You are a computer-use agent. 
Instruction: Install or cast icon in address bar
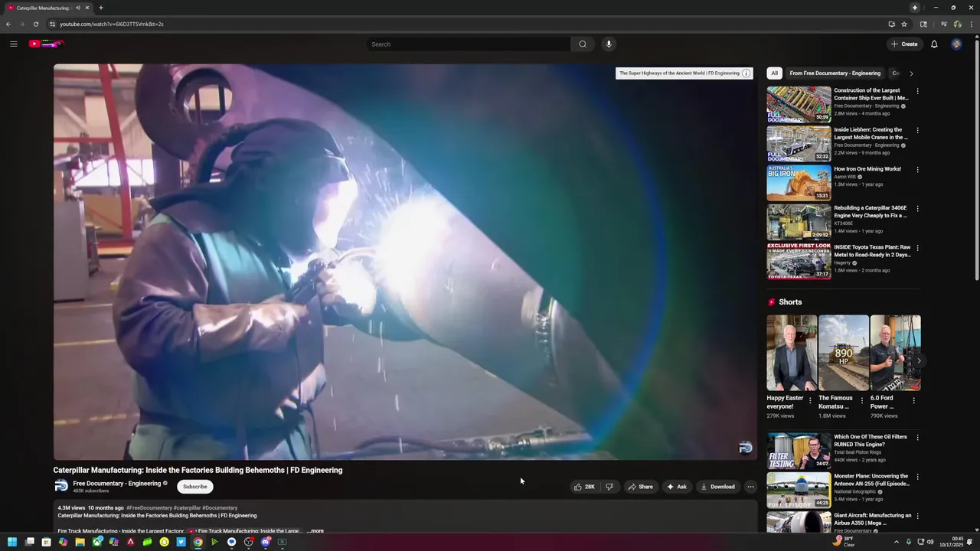(x=891, y=24)
